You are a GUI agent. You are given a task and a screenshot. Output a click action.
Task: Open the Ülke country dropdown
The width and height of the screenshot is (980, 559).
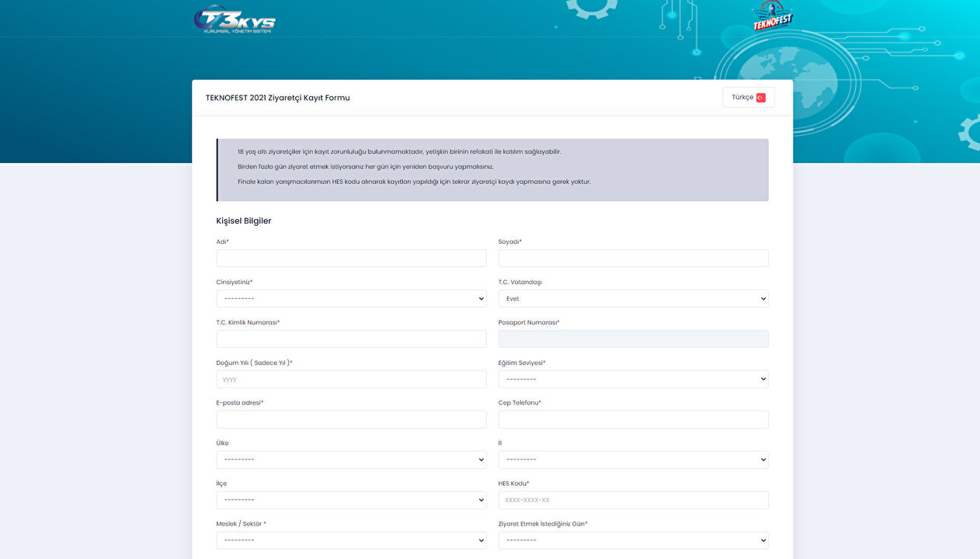point(351,460)
